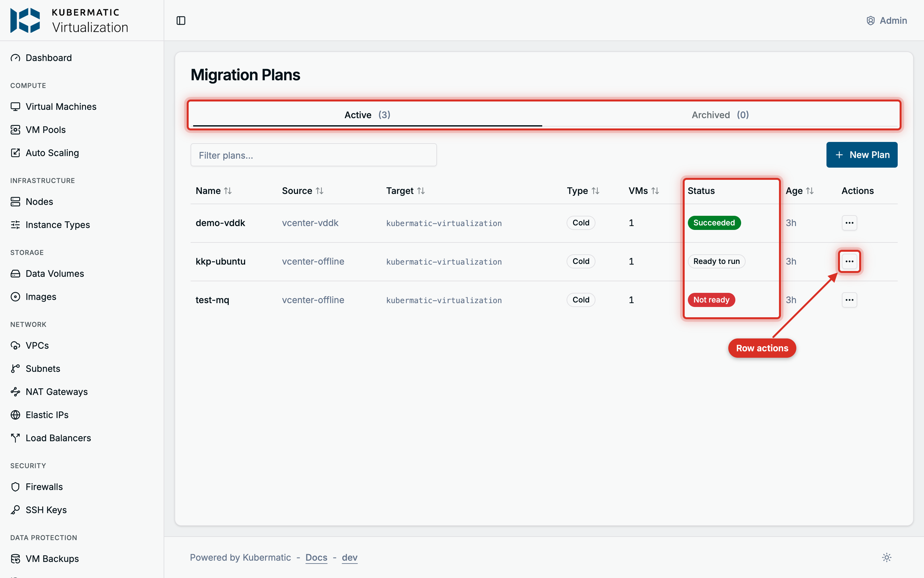
Task: Open Images in Storage section
Action: (34, 297)
